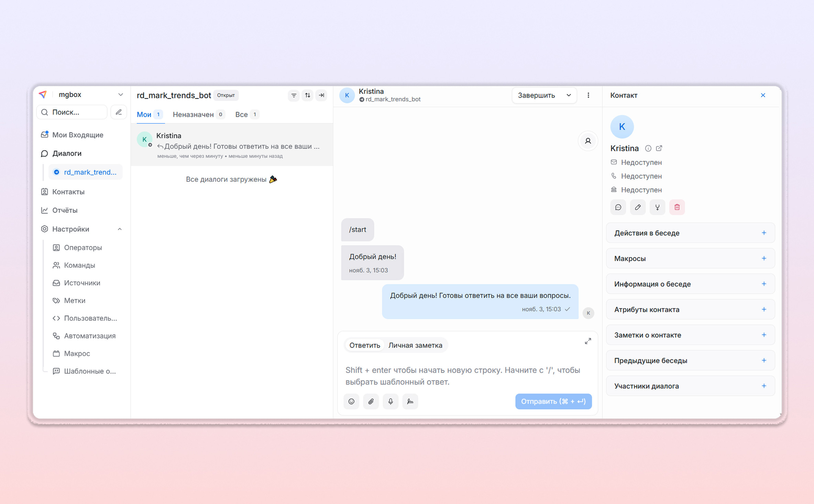814x504 pixels.
Task: Open the conversation filter icon
Action: tap(294, 95)
